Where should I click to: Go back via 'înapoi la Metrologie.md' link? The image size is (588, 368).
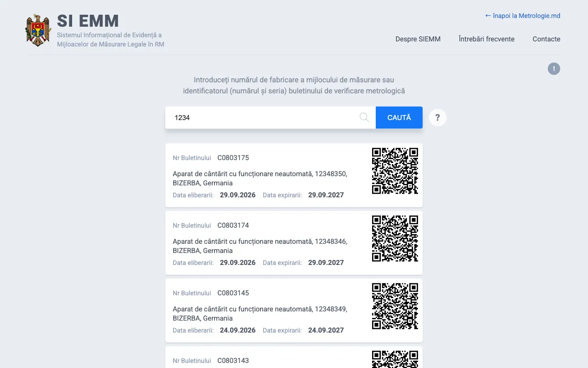point(523,16)
